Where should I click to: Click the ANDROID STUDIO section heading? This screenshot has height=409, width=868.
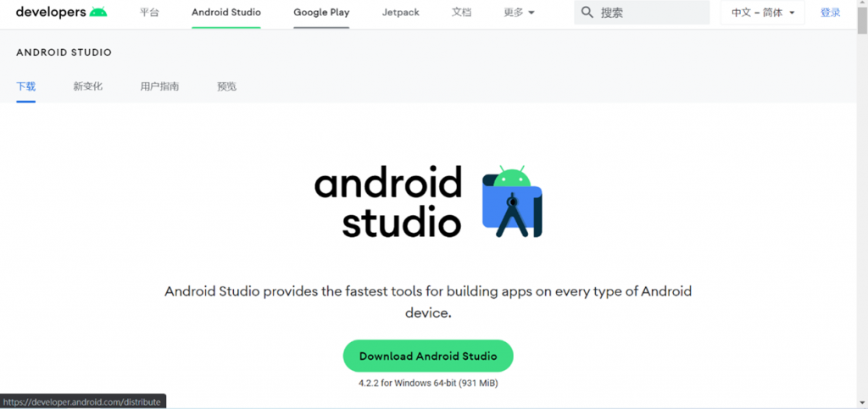[64, 53]
